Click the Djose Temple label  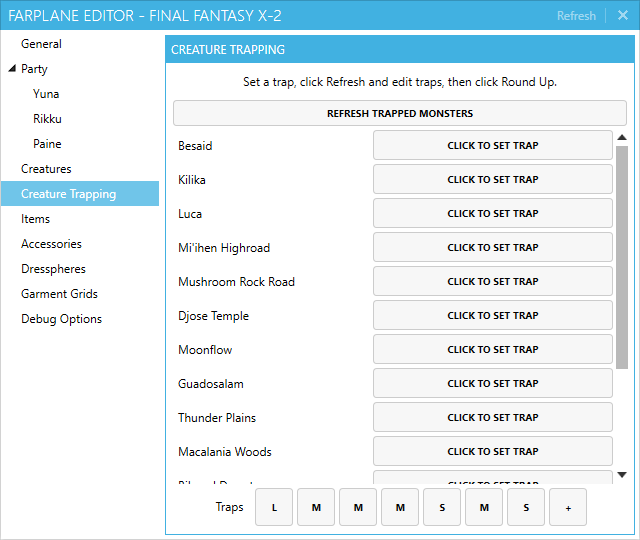click(x=213, y=316)
